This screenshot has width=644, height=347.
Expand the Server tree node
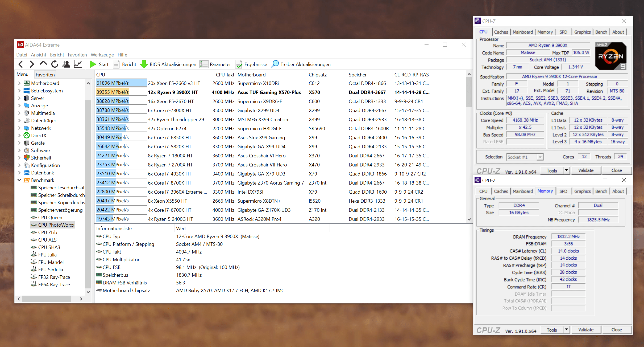click(x=19, y=98)
